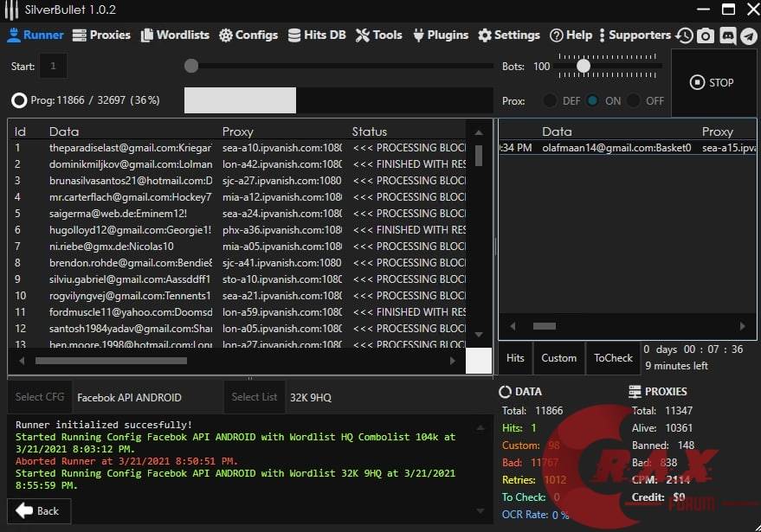Show the Hits results tab
The width and height of the screenshot is (761, 532).
coord(515,358)
